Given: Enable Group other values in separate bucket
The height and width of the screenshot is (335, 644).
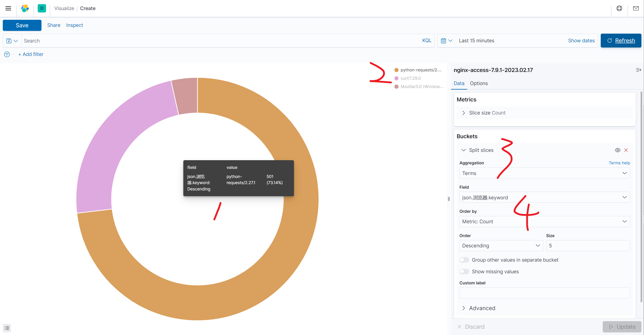Looking at the screenshot, I should (x=464, y=260).
